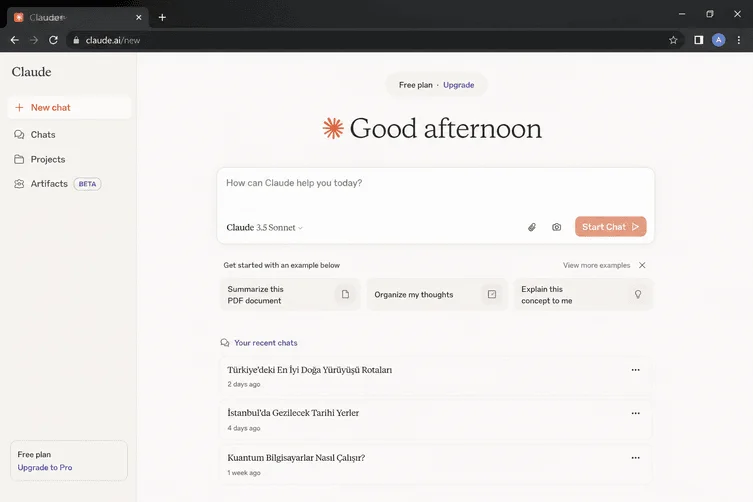753x502 pixels.
Task: Click the Start Chat button
Action: click(x=610, y=226)
